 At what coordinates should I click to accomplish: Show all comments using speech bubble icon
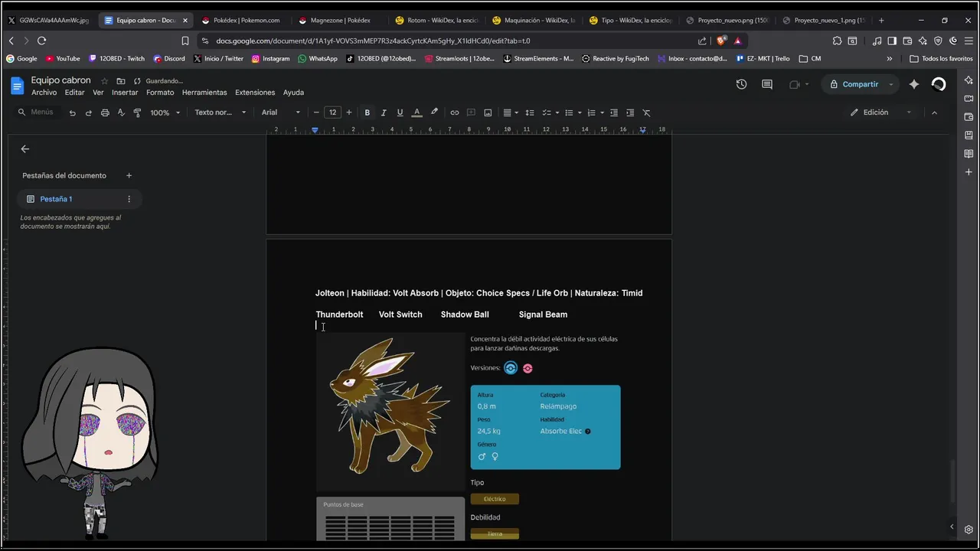tap(767, 84)
